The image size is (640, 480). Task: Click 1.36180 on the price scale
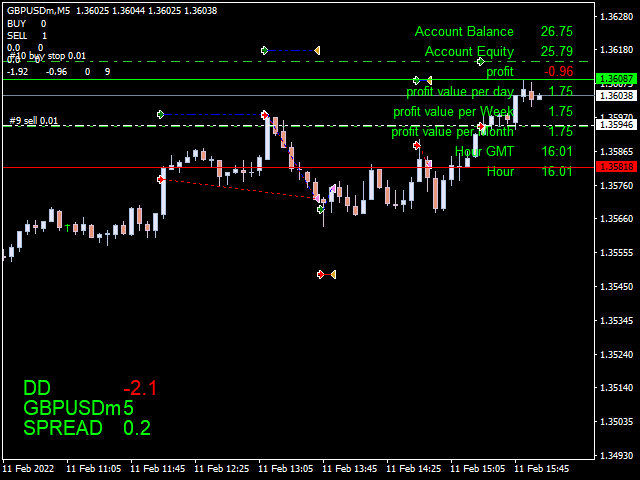coord(616,50)
